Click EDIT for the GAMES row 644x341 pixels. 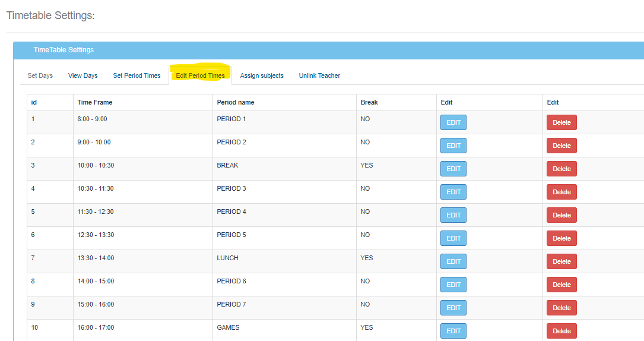tap(453, 331)
